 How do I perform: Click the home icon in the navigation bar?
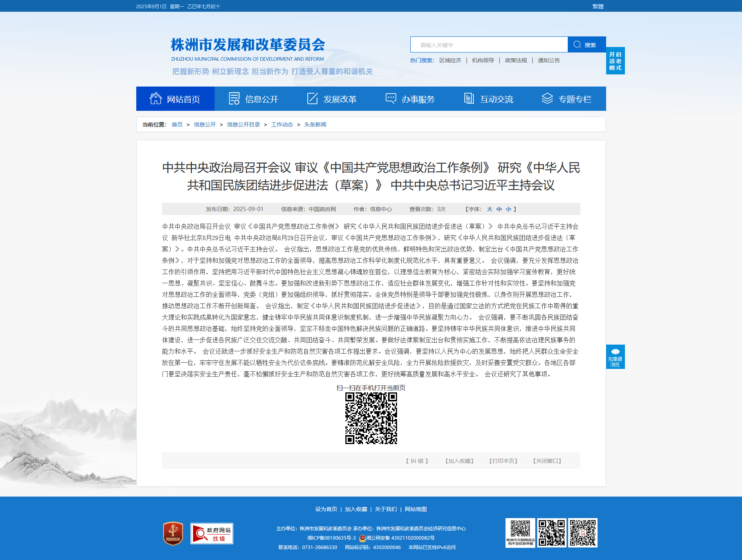pyautogui.click(x=155, y=98)
